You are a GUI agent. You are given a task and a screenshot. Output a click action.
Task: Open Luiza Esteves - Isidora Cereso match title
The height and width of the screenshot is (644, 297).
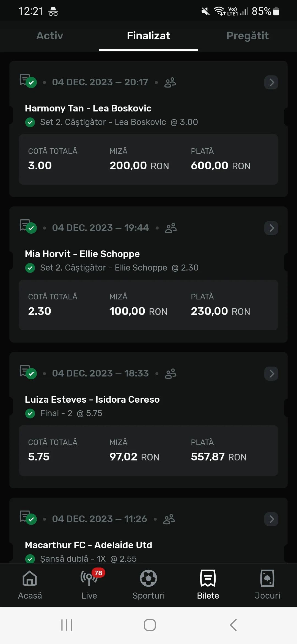click(x=92, y=400)
